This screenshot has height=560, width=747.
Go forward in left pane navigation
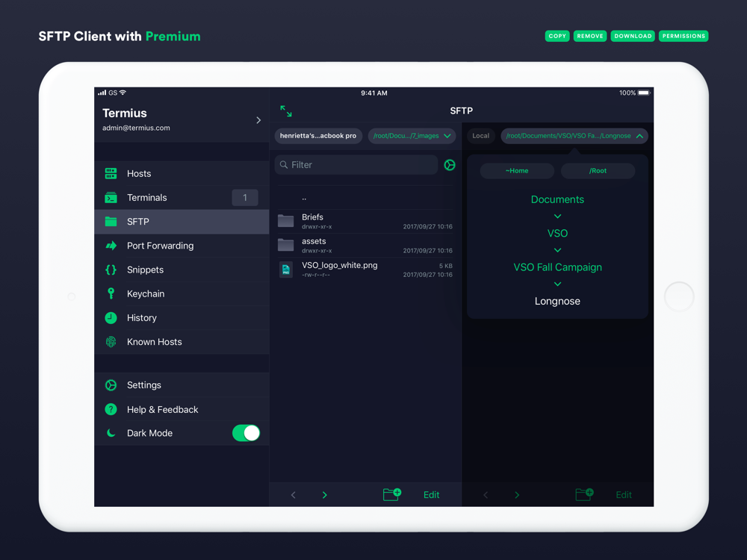pos(324,495)
